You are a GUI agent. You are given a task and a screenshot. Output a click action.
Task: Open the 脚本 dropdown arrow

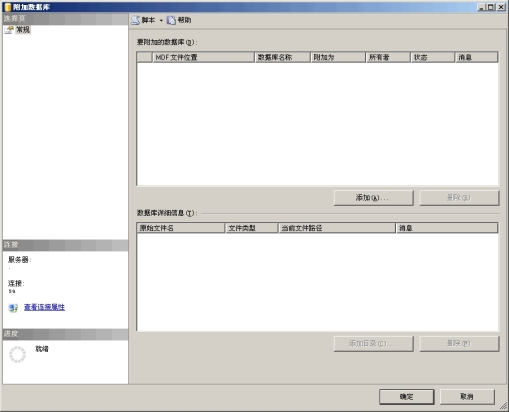161,21
